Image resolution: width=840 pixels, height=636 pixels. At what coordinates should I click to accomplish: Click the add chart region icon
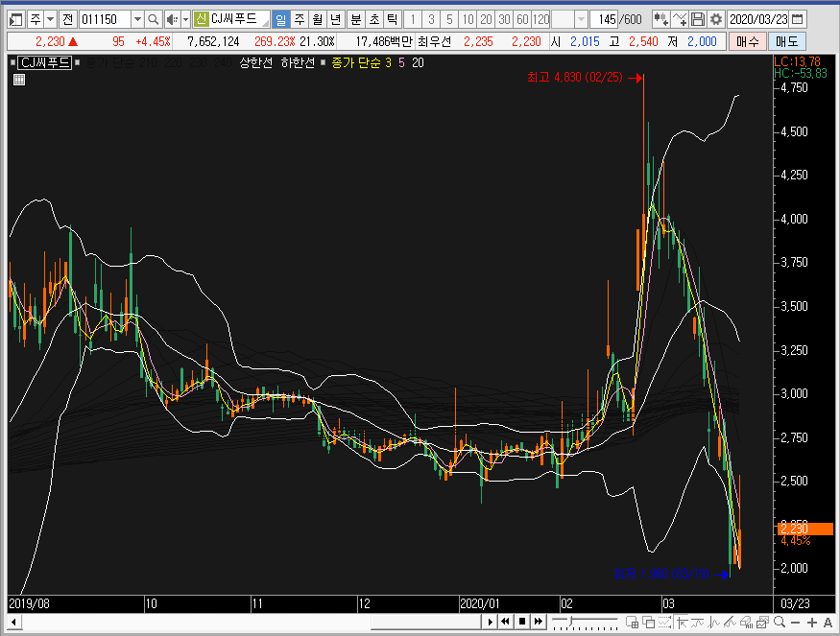click(x=632, y=622)
